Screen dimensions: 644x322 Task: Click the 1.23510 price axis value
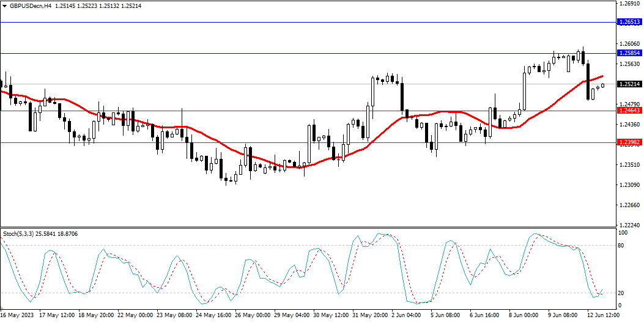click(x=629, y=165)
